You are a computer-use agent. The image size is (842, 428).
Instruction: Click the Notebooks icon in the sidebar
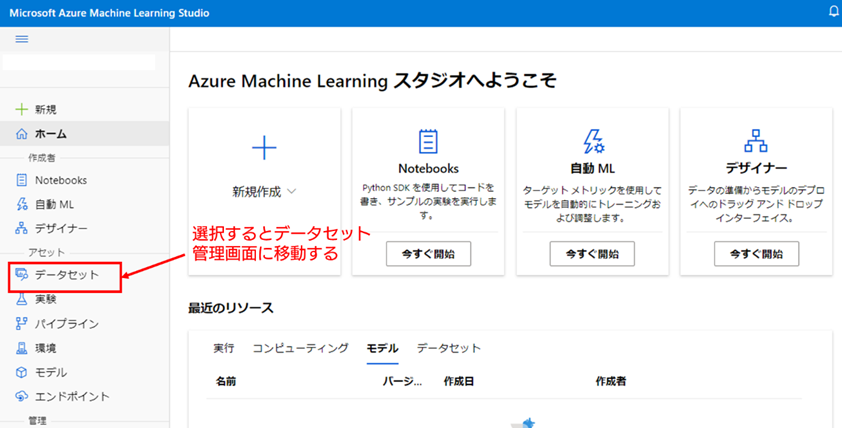21,180
